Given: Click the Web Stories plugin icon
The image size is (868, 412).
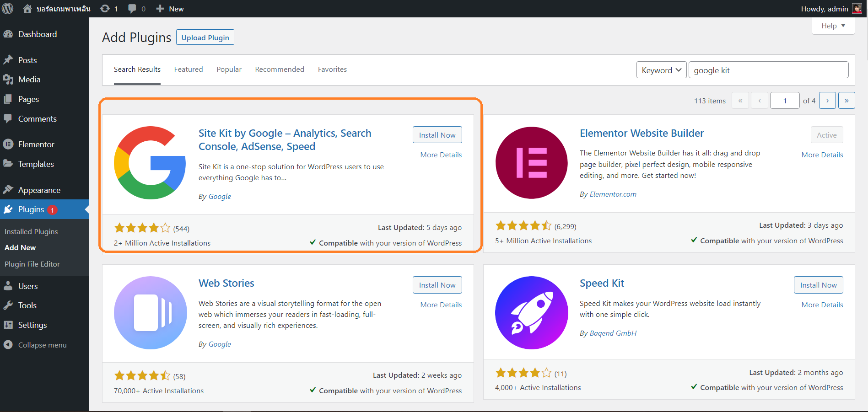Looking at the screenshot, I should [150, 313].
